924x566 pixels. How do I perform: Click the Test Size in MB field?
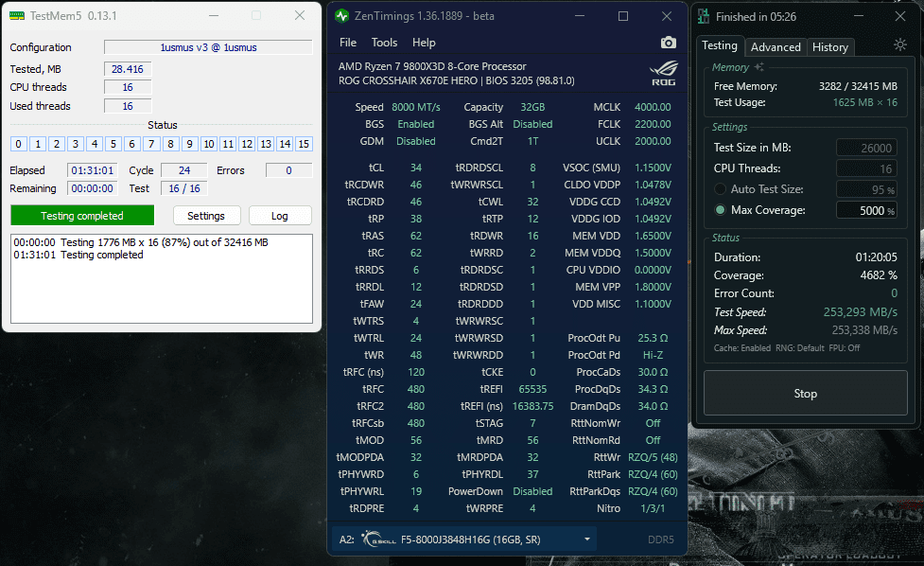(867, 148)
